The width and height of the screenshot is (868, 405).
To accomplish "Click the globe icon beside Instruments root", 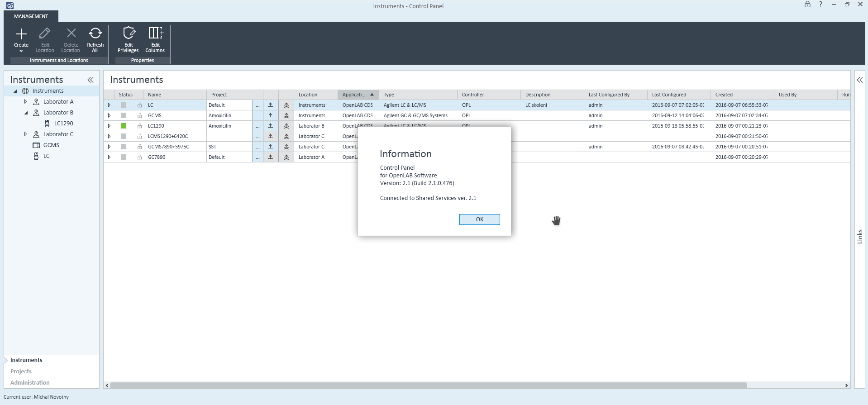I will coord(25,91).
